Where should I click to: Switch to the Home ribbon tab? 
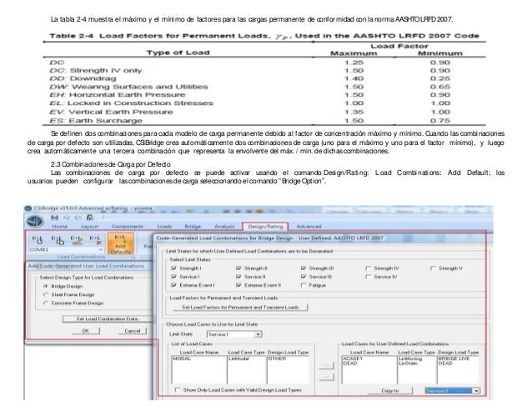point(60,226)
